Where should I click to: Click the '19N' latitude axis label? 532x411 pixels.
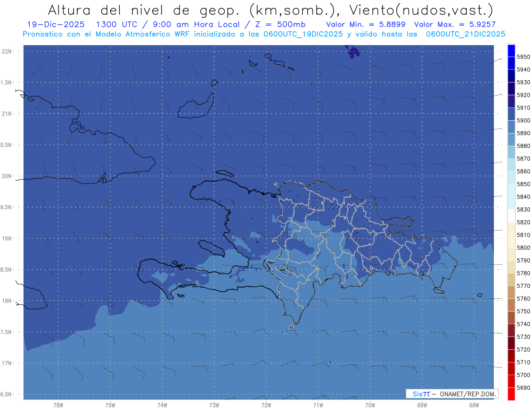click(x=8, y=238)
